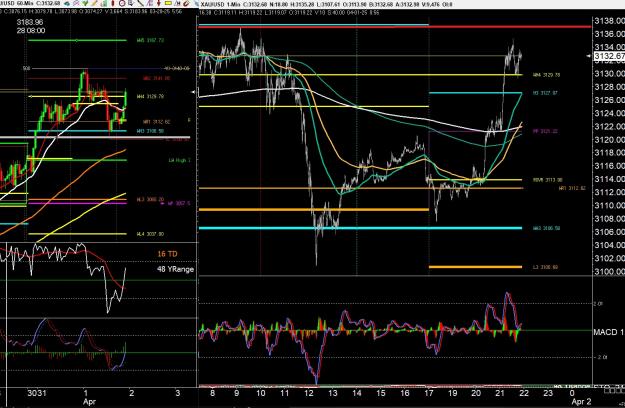Click the 16 TD label in the left chart
Viewport: 625px width, 408px height.
[167, 254]
